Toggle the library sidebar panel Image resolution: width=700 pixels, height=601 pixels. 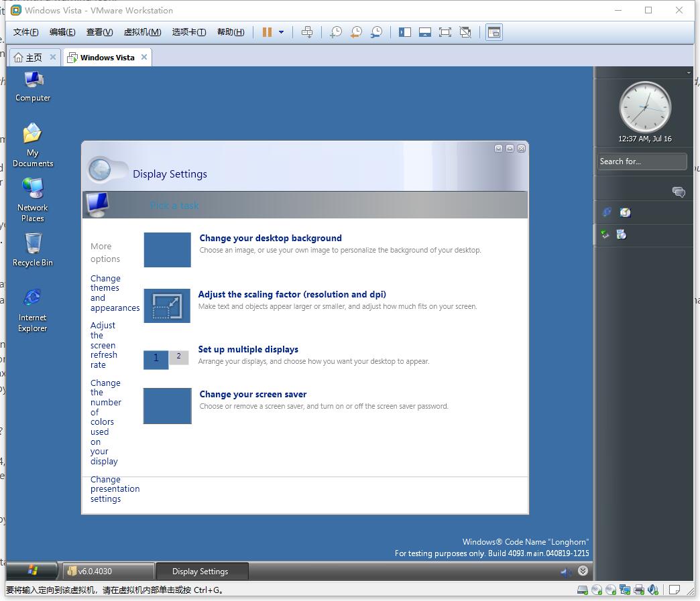405,32
